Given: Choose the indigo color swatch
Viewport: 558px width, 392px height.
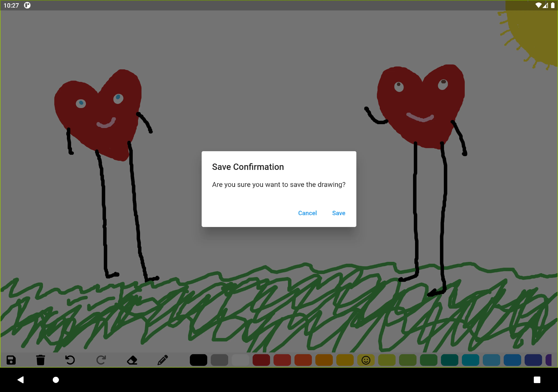Looking at the screenshot, I should pos(533,360).
